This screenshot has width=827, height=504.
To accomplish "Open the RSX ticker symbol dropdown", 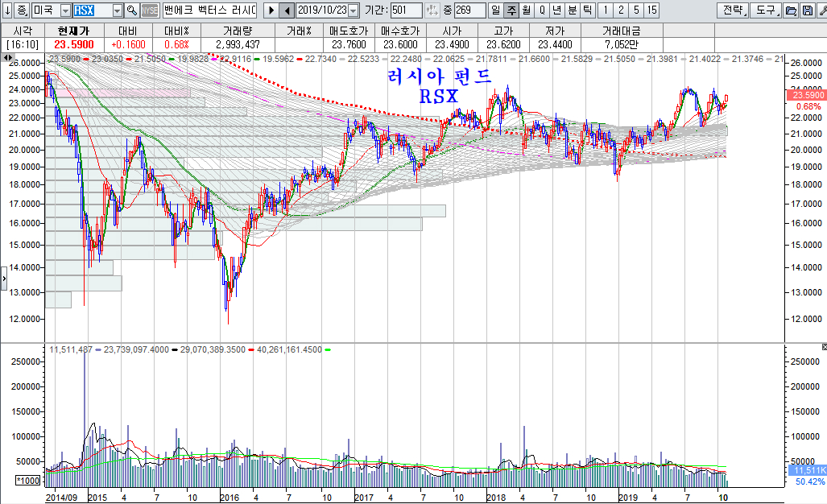I will click(118, 10).
